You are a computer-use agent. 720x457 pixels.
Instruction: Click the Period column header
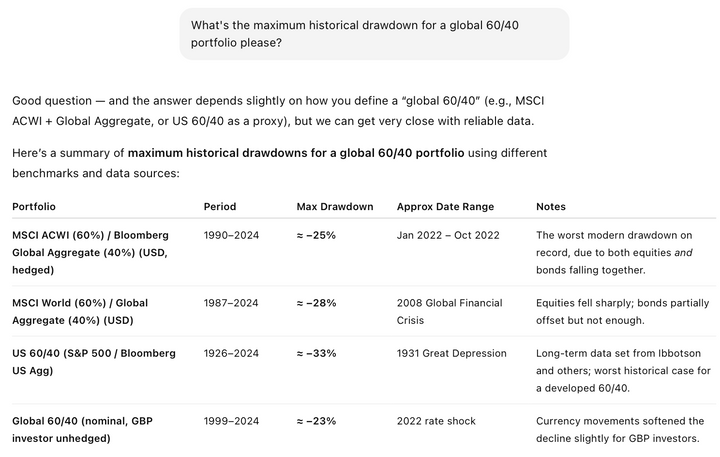[x=220, y=206]
